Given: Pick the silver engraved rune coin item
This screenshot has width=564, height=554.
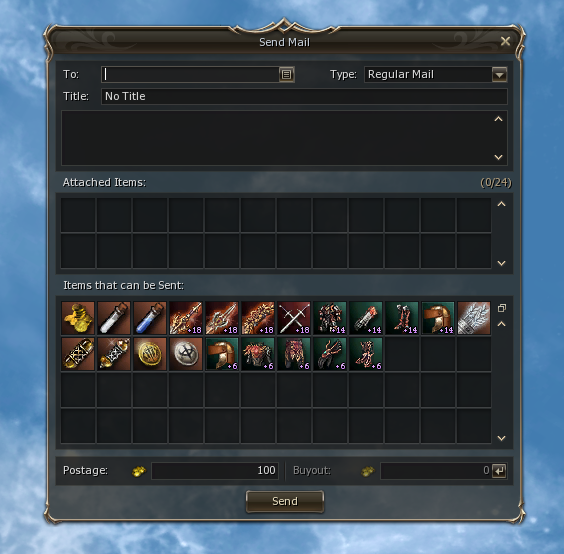Looking at the screenshot, I should pos(186,354).
